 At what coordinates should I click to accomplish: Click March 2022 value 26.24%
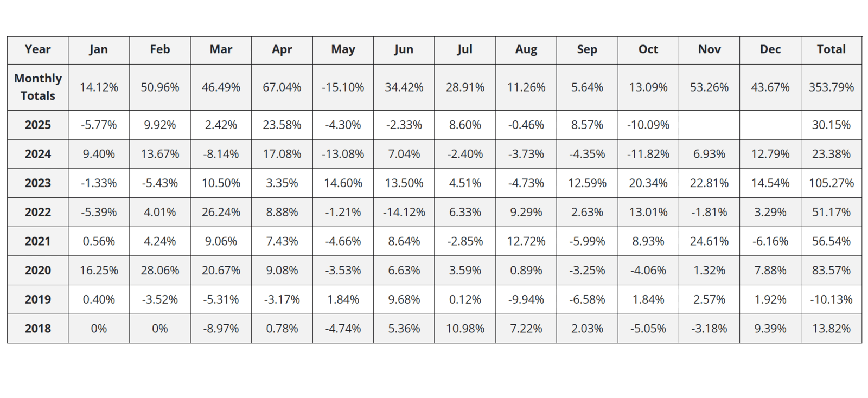221,213
